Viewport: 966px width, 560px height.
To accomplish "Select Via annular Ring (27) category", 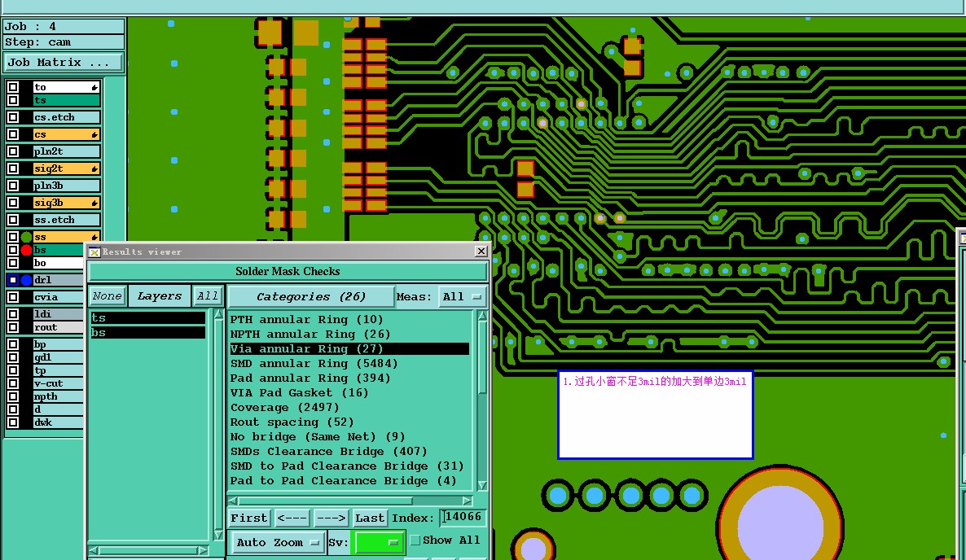I will click(x=349, y=348).
